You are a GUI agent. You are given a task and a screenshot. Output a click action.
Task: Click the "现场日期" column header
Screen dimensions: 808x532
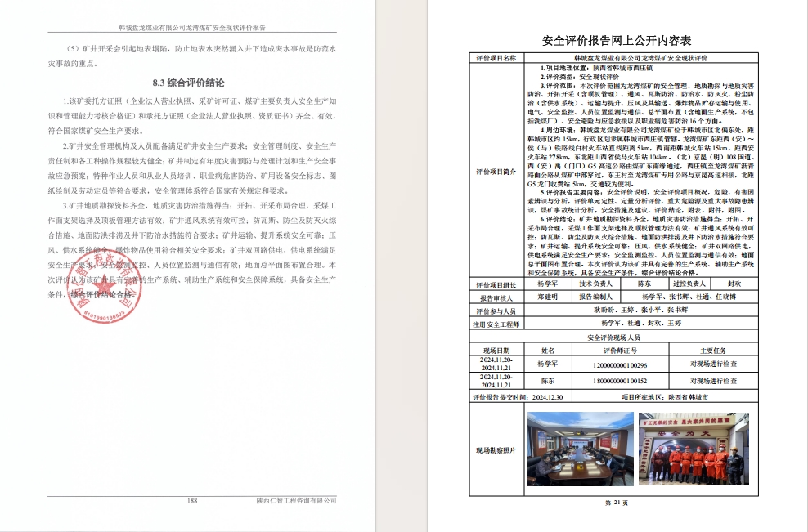[x=496, y=351]
